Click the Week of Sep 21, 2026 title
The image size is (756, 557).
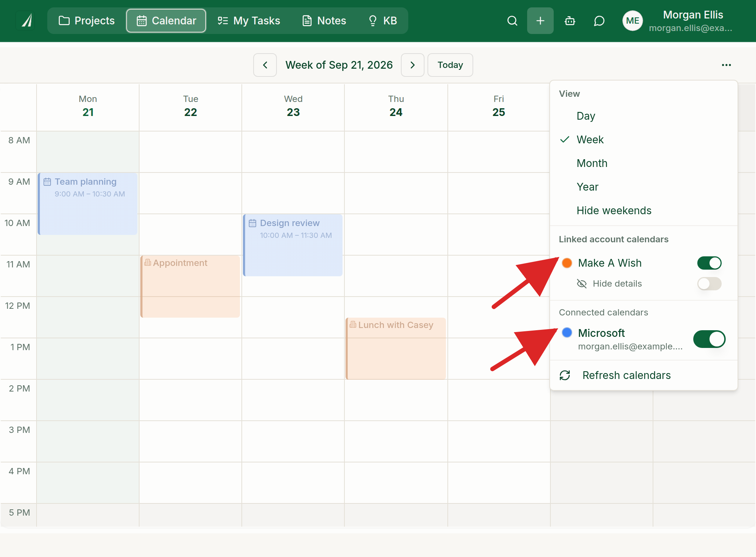tap(339, 65)
